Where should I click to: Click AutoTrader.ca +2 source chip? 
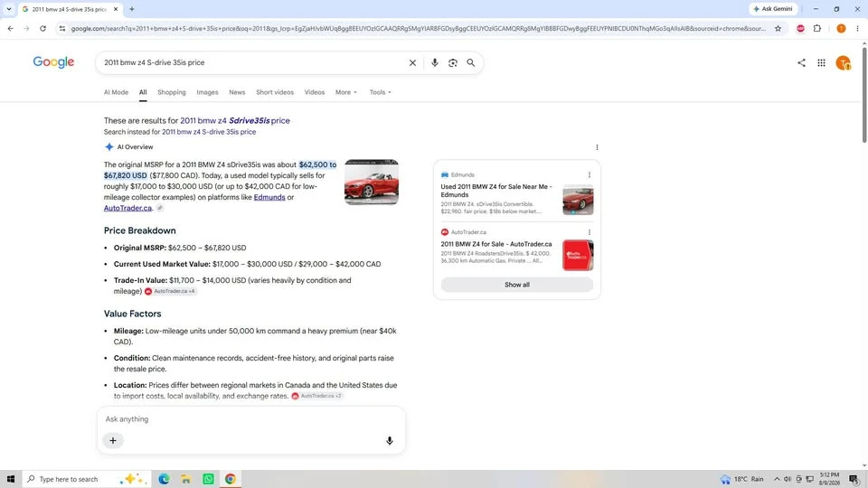tap(316, 396)
